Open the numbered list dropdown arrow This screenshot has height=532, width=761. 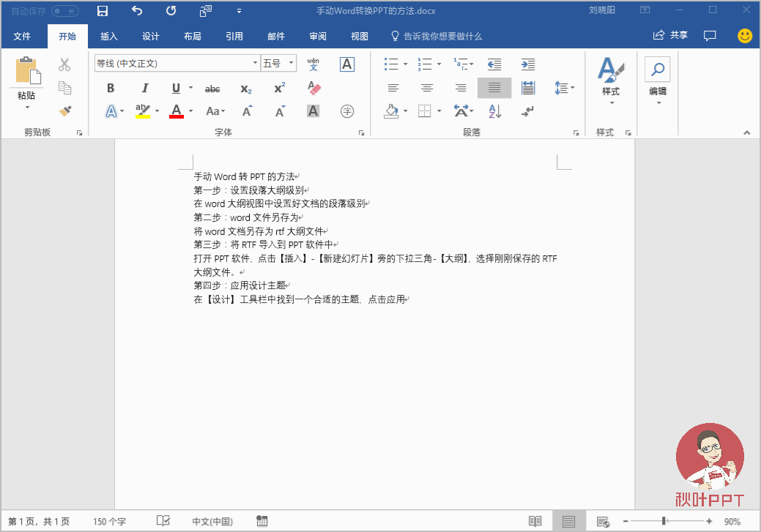(439, 64)
